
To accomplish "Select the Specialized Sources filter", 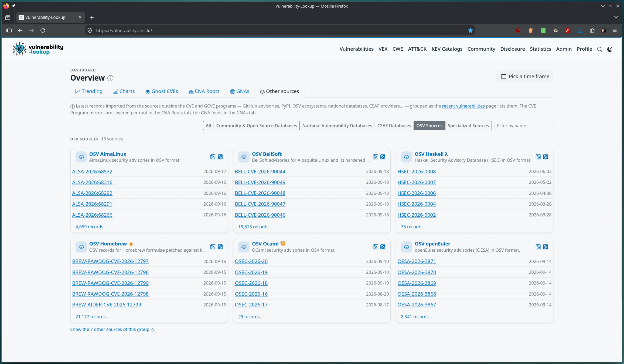I will pos(468,126).
